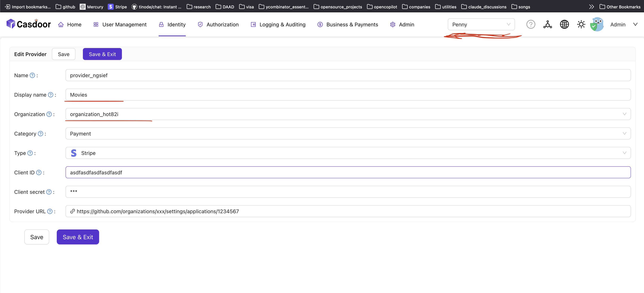Click the help icon next to Display name
Viewport: 644px width, 293px height.
51,95
